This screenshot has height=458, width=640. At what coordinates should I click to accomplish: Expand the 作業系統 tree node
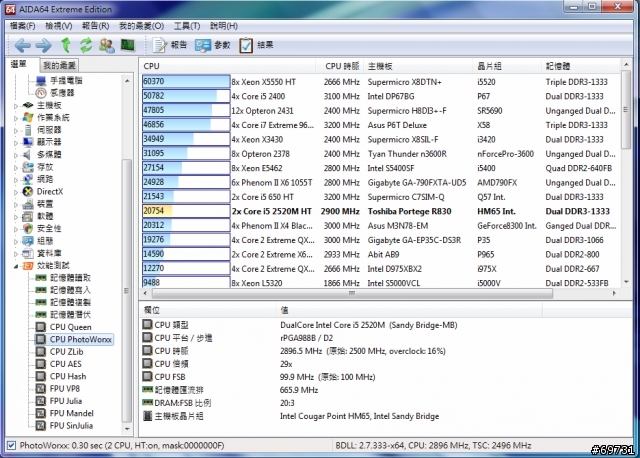tap(16, 118)
